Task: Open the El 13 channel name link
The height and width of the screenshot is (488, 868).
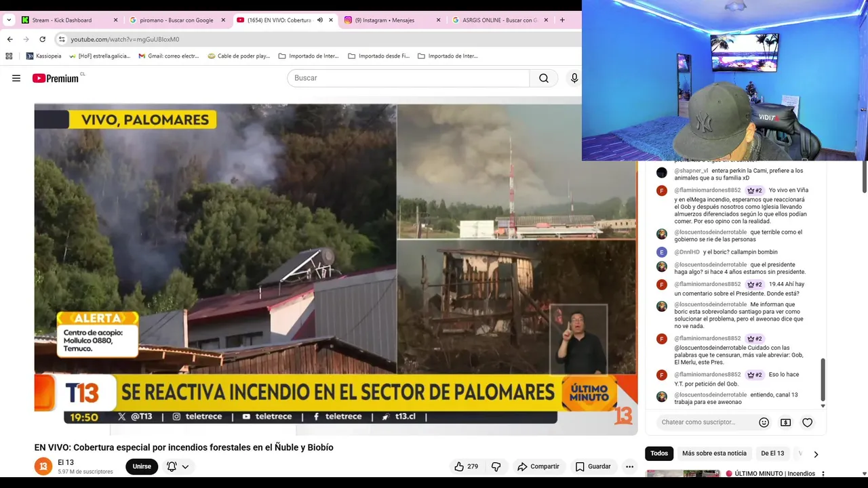Action: (x=66, y=462)
